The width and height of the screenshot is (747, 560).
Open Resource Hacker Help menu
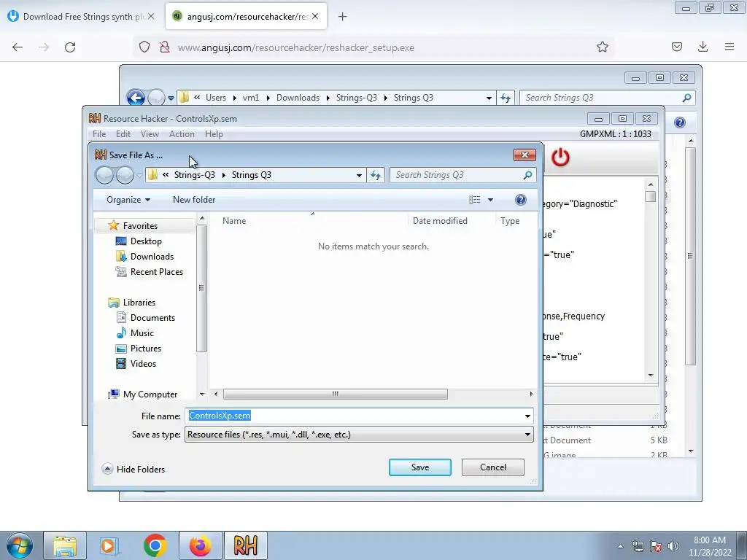214,134
